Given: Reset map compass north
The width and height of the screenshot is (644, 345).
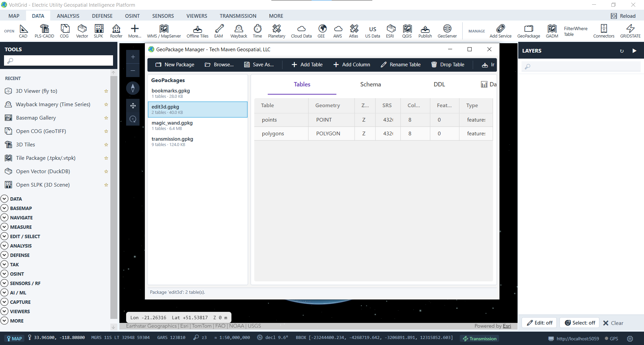Looking at the screenshot, I should pos(133,88).
